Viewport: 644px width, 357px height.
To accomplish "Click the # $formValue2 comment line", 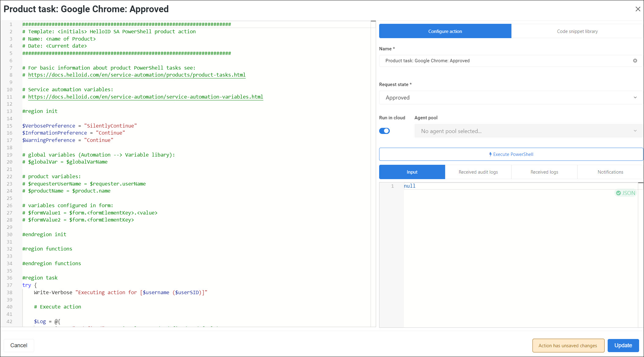I will point(78,220).
